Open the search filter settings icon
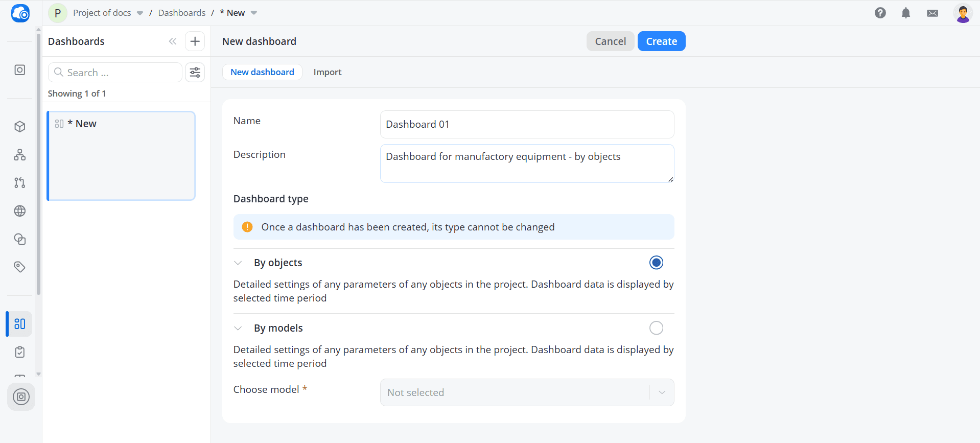Screen dimensions: 980x443 (x=195, y=73)
